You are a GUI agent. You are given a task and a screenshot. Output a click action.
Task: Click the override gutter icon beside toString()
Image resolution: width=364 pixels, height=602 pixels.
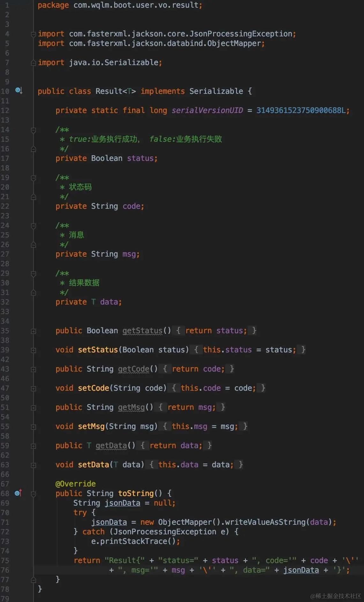tap(18, 493)
